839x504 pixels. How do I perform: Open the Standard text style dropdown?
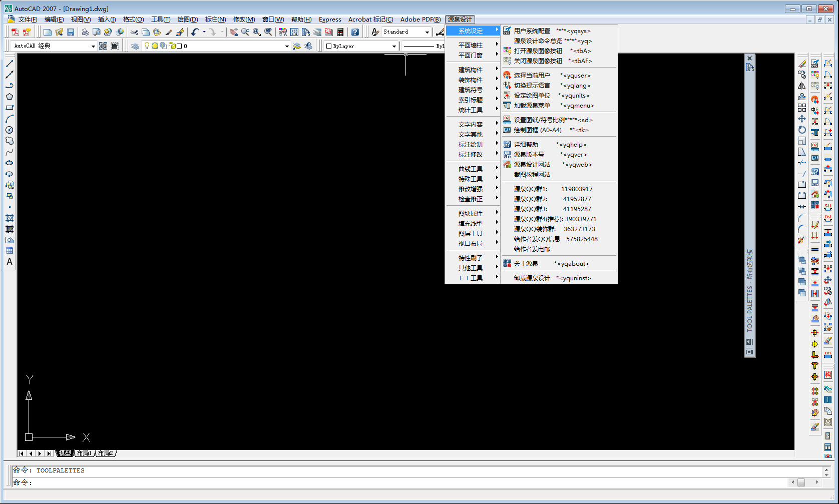tap(427, 32)
